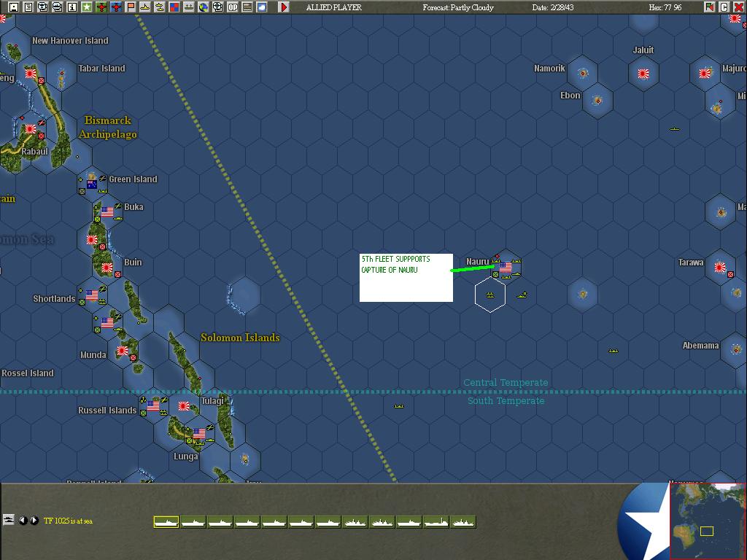Click the crosshair target toolbar icon
747x560 pixels.
tap(217, 7)
